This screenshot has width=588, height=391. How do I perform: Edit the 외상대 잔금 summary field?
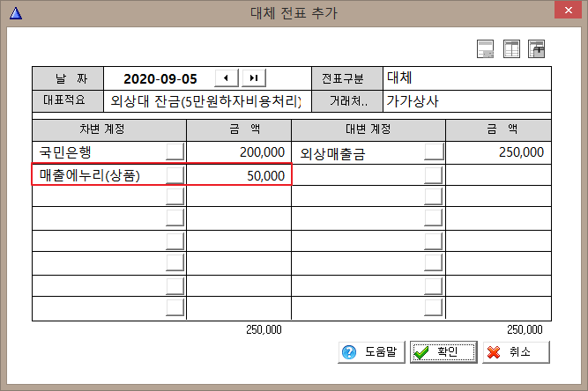click(207, 101)
